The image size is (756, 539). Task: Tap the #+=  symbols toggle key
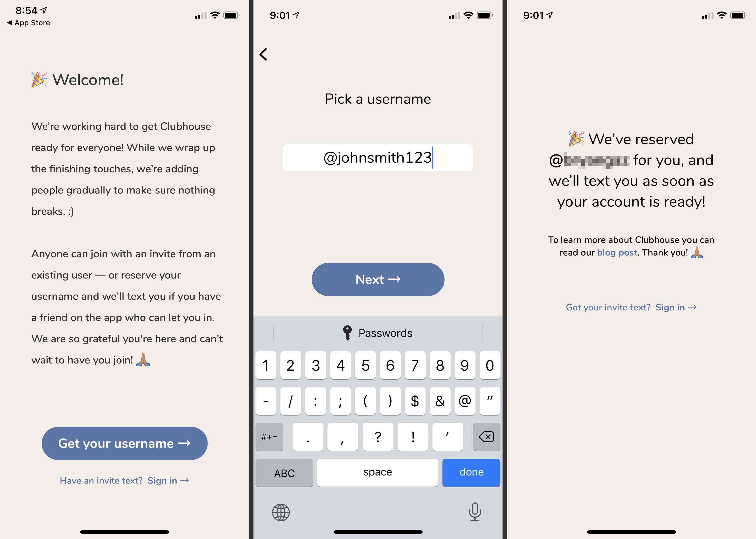click(269, 436)
